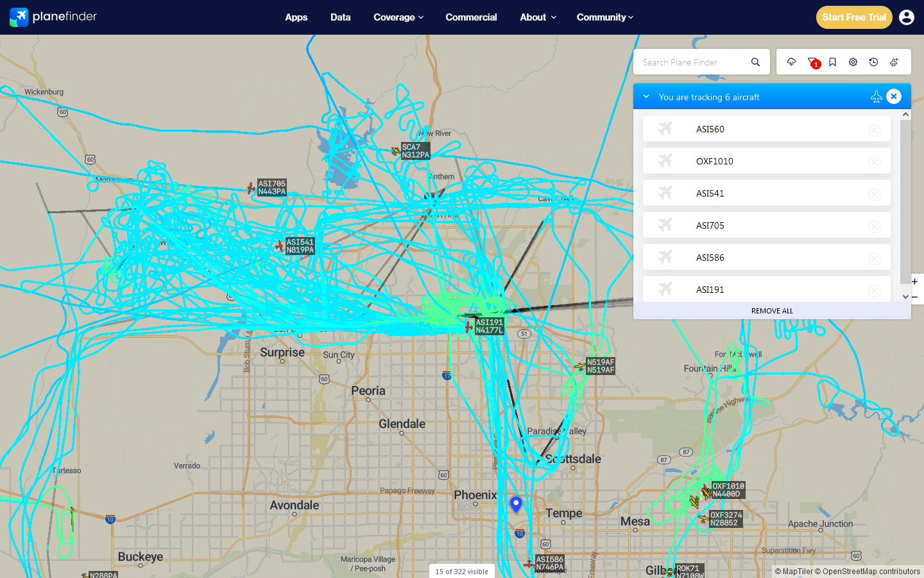Viewport: 924px width, 578px height.
Task: Select aircraft SCA7 N312PA on map
Action: pos(396,152)
